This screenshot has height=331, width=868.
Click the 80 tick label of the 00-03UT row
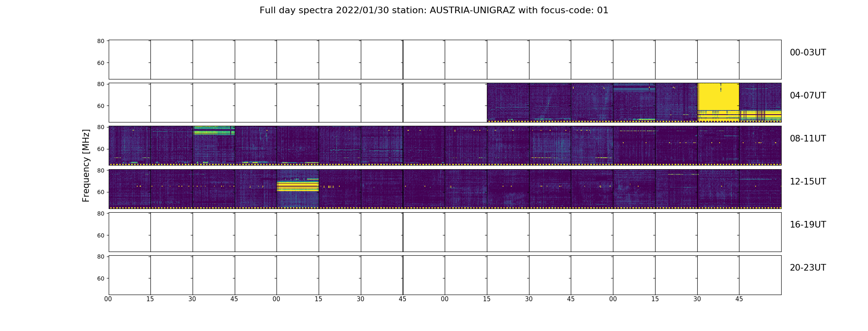pyautogui.click(x=100, y=41)
